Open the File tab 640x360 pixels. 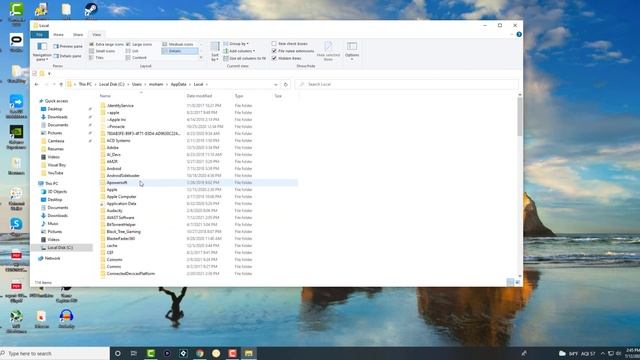40,35
